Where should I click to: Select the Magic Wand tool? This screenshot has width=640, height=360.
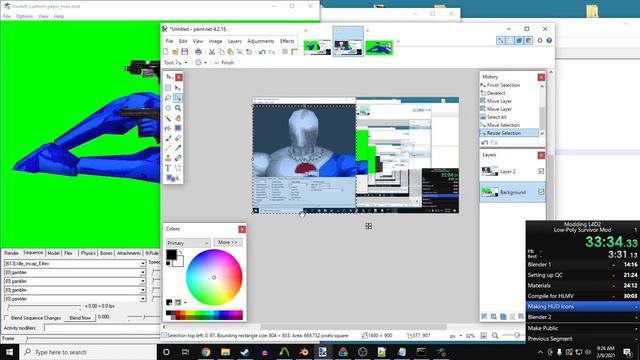168,118
